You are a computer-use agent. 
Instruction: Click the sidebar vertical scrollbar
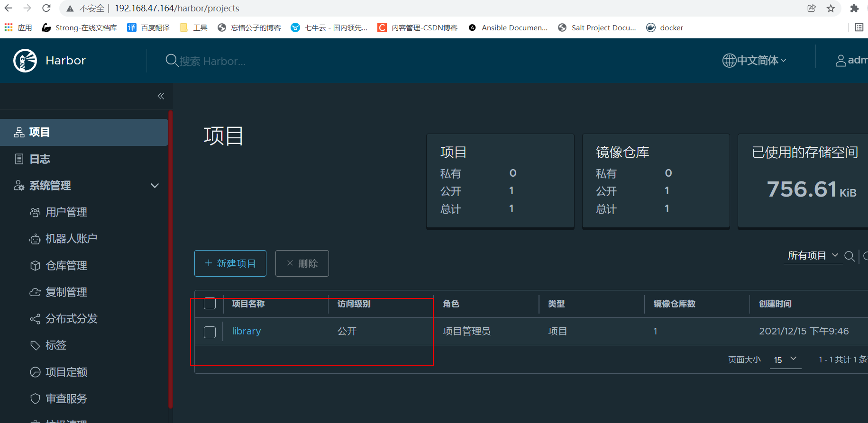[170, 259]
